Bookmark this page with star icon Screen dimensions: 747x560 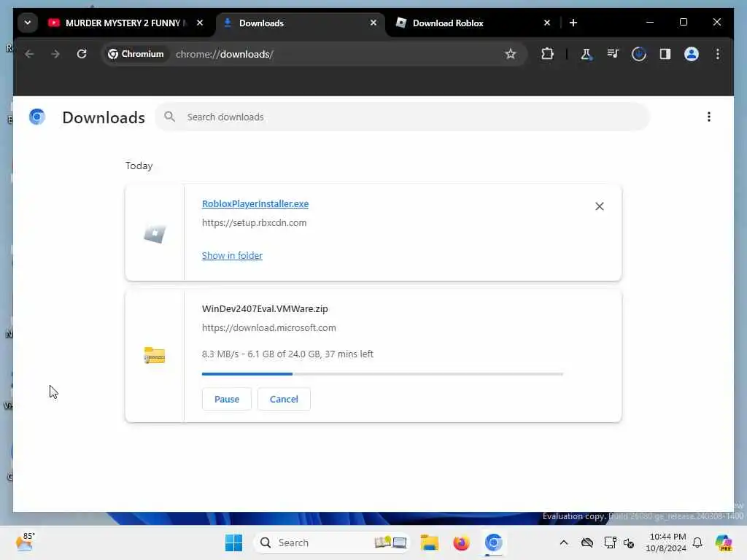510,54
